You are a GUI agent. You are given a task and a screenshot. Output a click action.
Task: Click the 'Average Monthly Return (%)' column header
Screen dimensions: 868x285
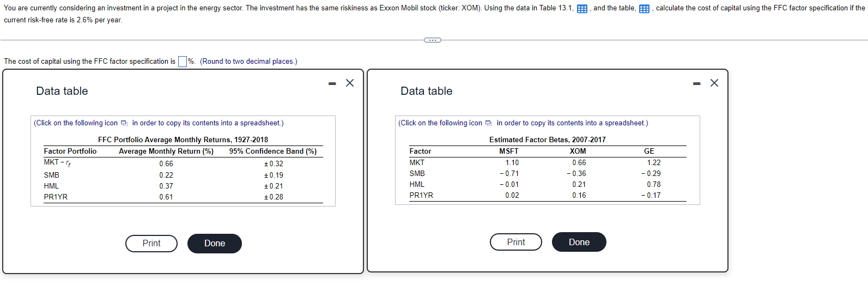point(166,151)
